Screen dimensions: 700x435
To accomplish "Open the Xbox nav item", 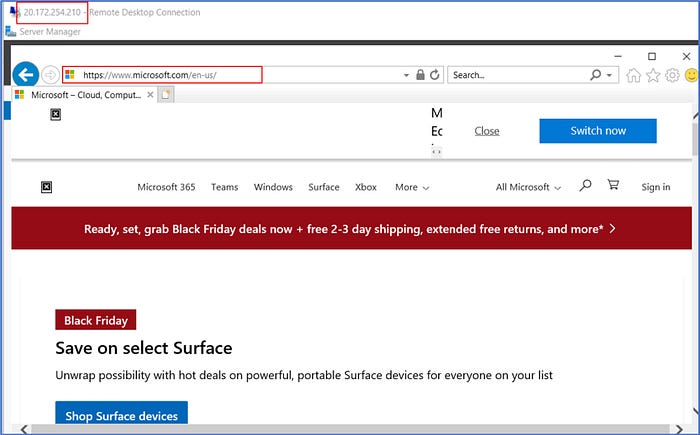I will (366, 187).
